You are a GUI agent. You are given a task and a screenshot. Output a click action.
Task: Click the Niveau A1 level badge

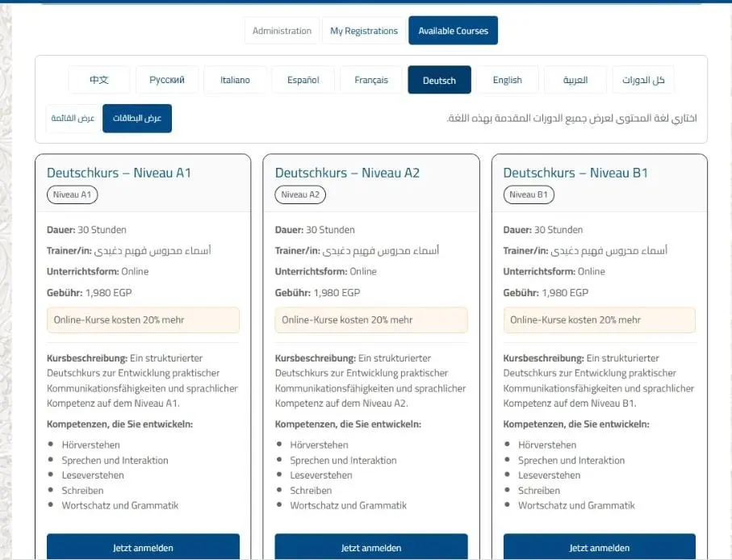pos(73,194)
